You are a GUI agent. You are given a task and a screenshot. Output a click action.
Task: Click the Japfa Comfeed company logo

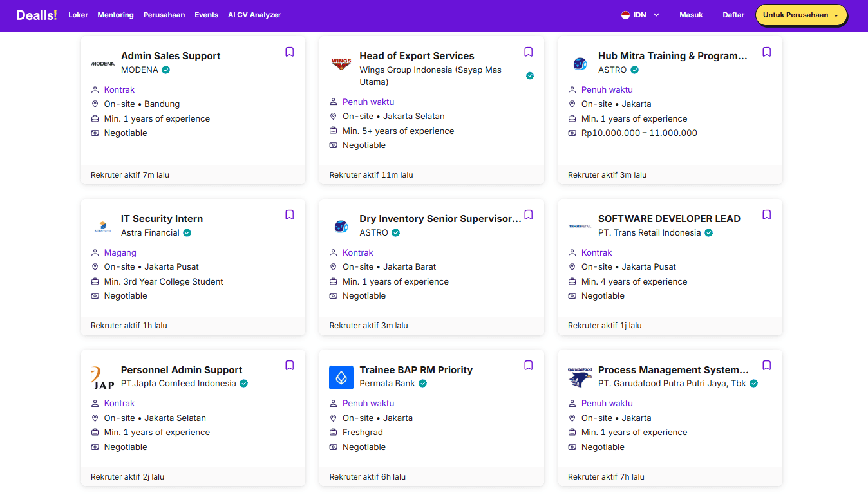click(103, 377)
